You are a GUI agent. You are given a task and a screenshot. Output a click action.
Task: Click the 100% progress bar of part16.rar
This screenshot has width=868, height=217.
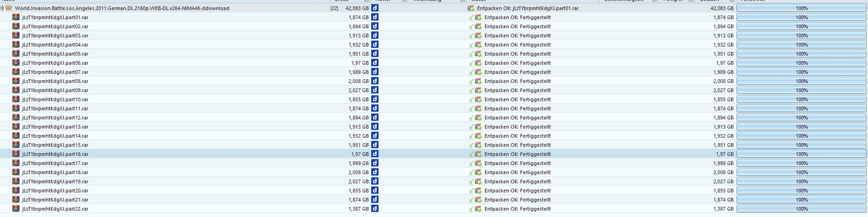(802, 154)
